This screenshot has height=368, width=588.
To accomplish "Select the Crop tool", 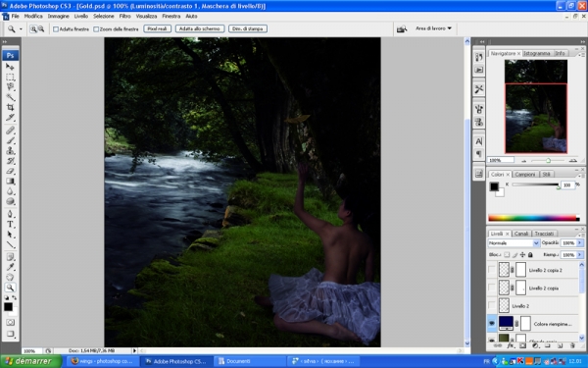I will (10, 107).
